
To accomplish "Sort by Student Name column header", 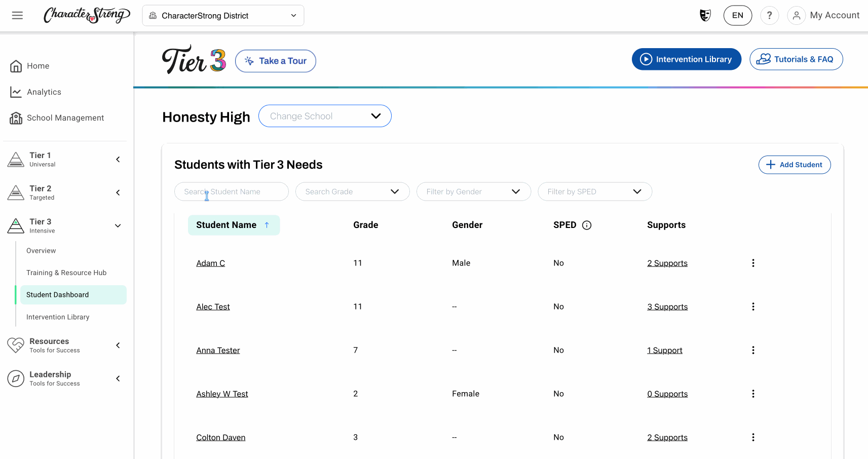I will tap(234, 225).
